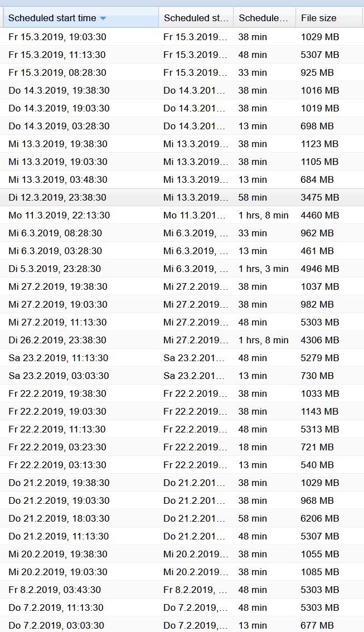Select the row Mi 6.3.2019, 08:28:30
This screenshot has height=632, width=364.
point(182,233)
